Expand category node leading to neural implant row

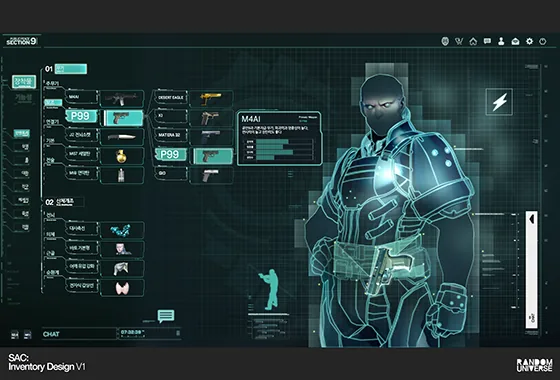click(x=50, y=216)
